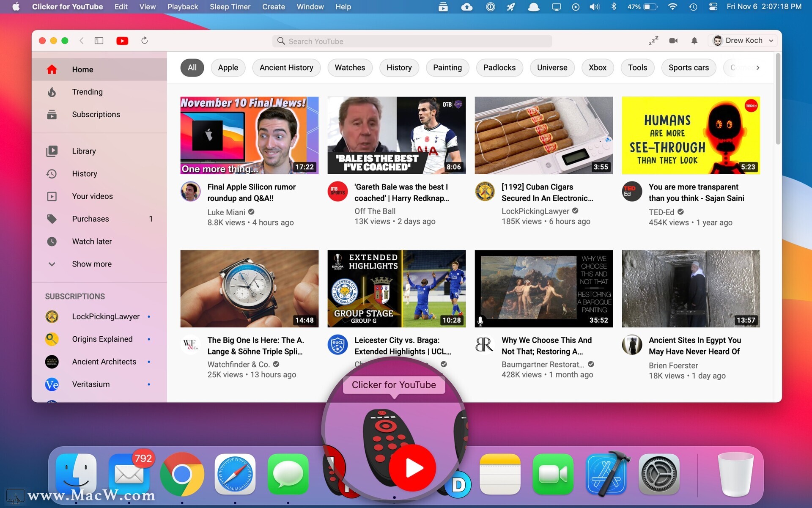812x508 pixels.
Task: Click the next category arrow chevron
Action: (x=757, y=67)
